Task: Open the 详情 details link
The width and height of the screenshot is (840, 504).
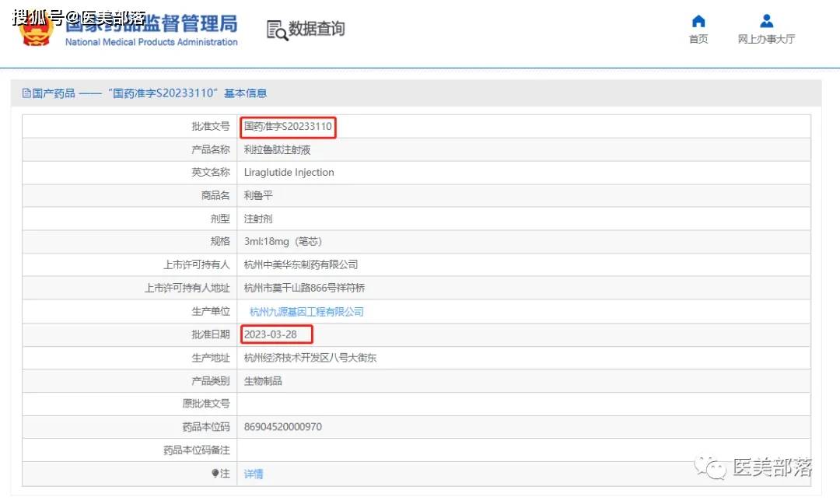Action: [x=254, y=474]
